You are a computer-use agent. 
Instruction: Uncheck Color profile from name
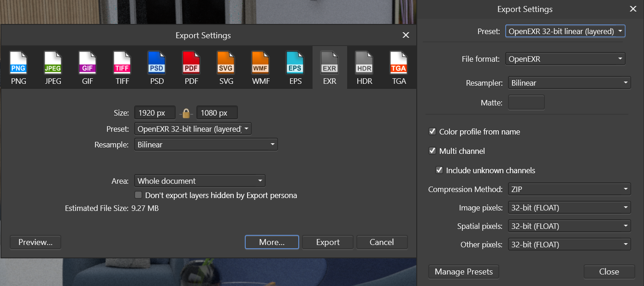coord(432,132)
